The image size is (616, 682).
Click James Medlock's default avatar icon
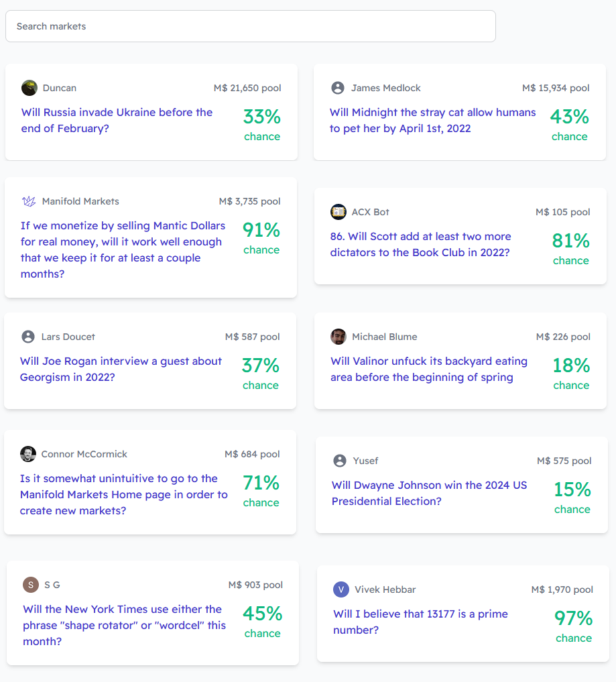[x=338, y=88]
